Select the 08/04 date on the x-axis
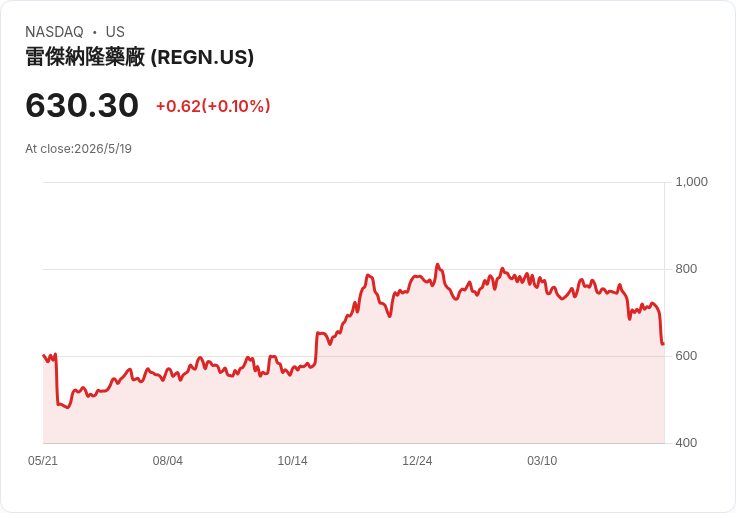This screenshot has height=513, width=736. pyautogui.click(x=168, y=460)
